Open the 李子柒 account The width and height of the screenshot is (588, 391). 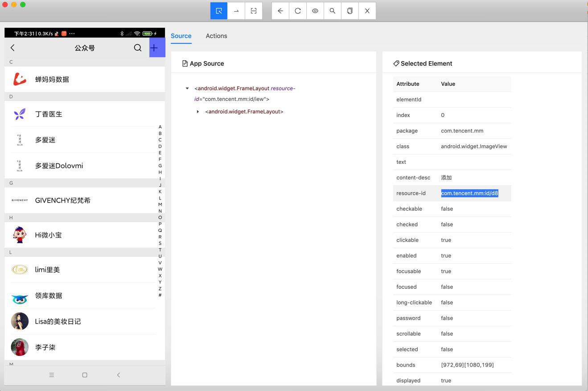[85, 347]
